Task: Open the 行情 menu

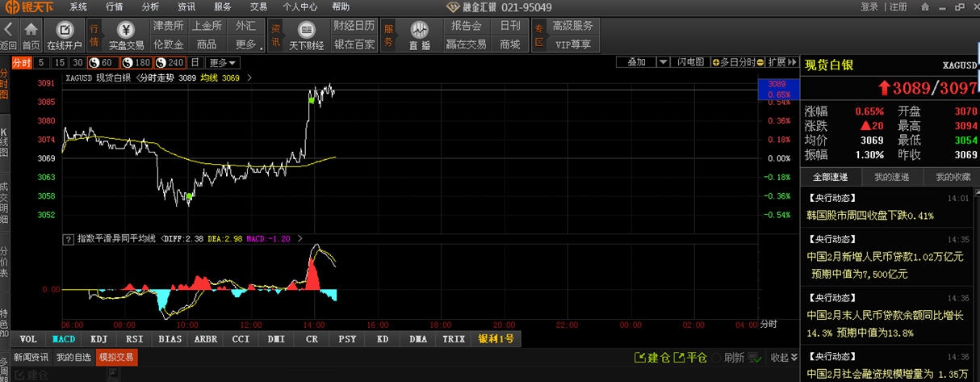Action: coord(115,6)
